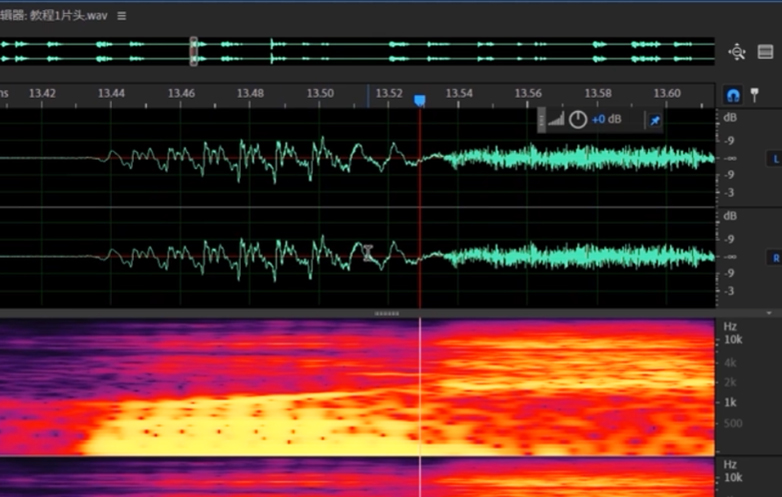Click the spectral display collapse arrow

(768, 313)
